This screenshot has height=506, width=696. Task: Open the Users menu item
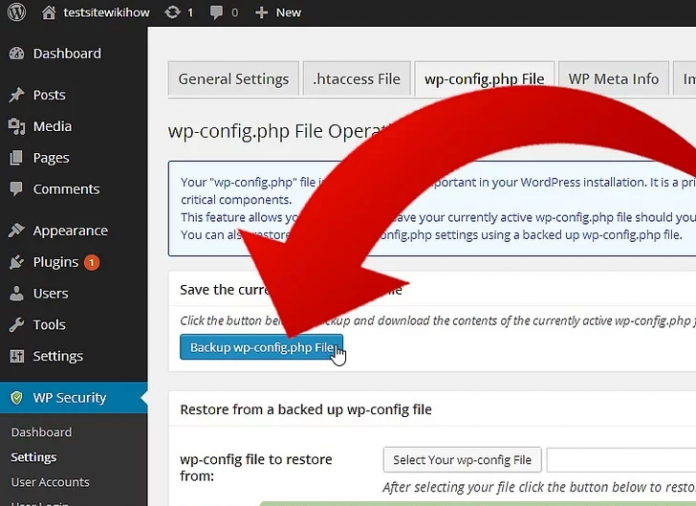pos(50,293)
